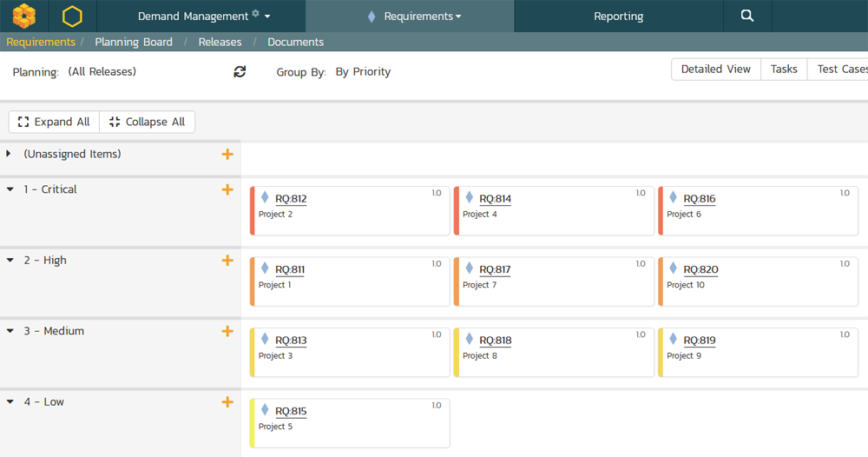Open the hexagon workspace icon
This screenshot has width=868, height=457.
(x=73, y=16)
